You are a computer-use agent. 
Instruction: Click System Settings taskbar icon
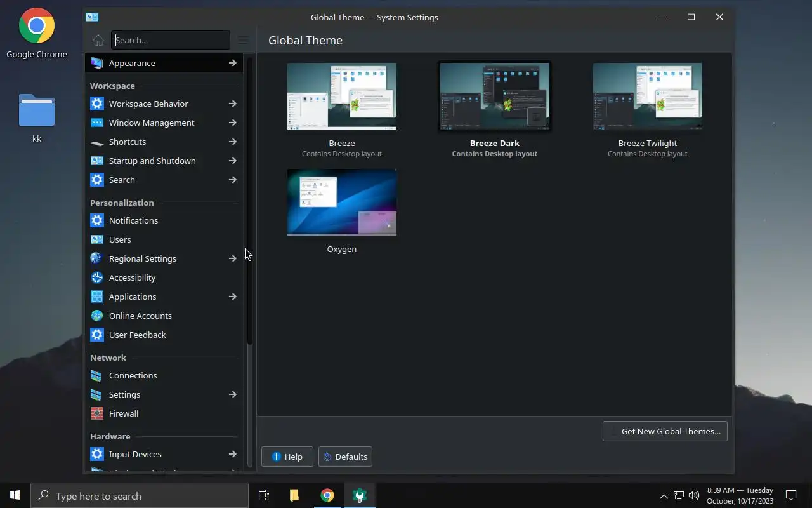pos(360,495)
